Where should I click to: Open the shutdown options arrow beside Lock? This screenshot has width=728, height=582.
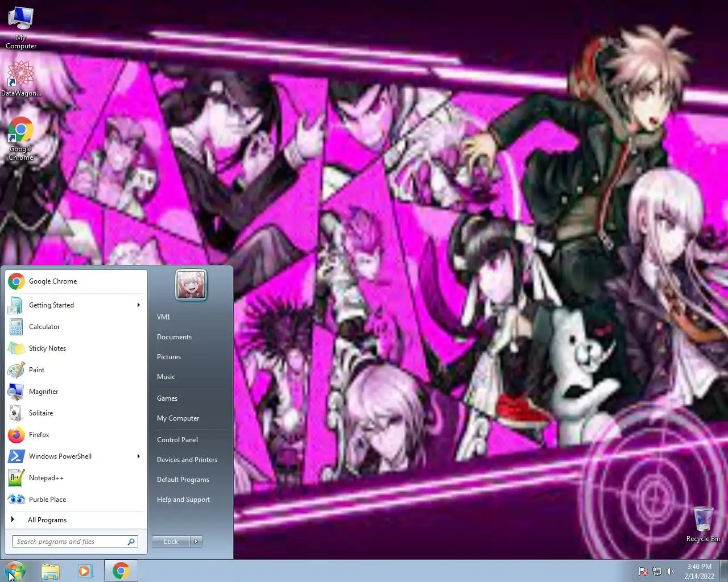point(197,542)
